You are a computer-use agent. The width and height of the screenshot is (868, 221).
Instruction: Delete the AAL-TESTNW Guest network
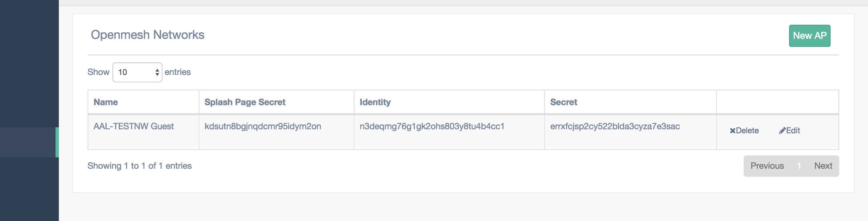pos(744,131)
